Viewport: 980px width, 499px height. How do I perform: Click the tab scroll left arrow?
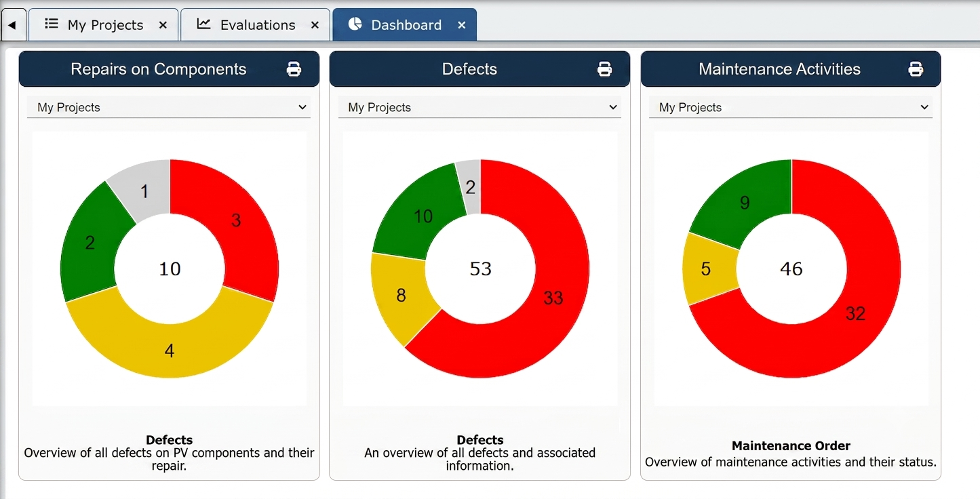[12, 25]
